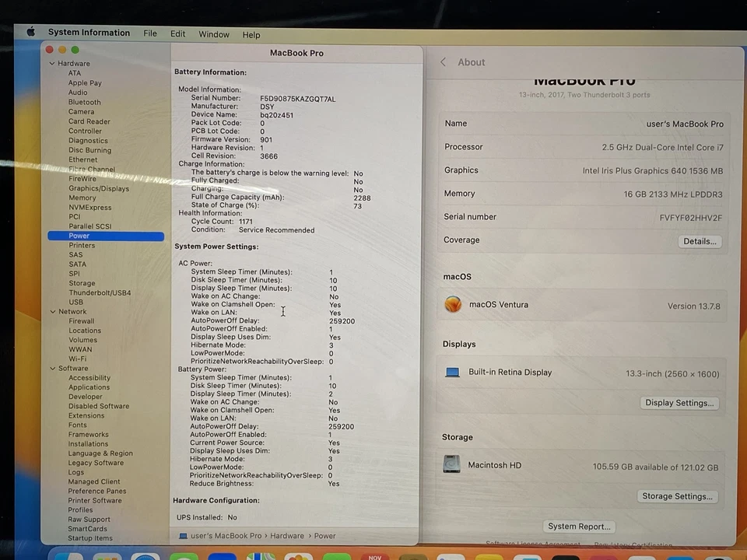Select Bluetooth in the Hardware list
Screen dimensions: 747x560
[x=84, y=102]
